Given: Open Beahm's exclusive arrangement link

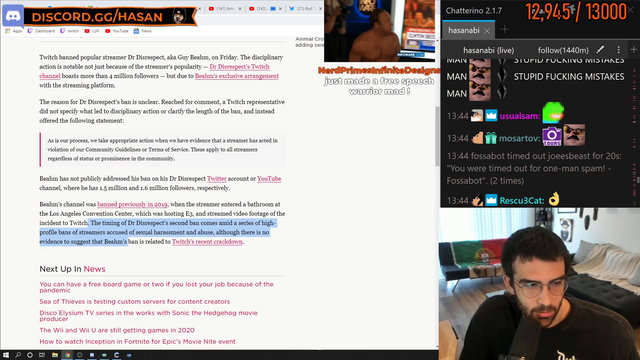Looking at the screenshot, I should point(237,76).
